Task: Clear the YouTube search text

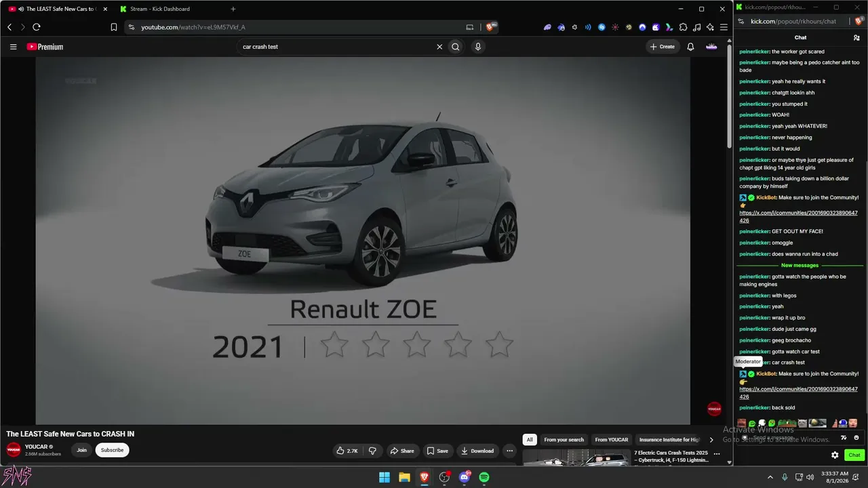Action: pyautogui.click(x=439, y=47)
